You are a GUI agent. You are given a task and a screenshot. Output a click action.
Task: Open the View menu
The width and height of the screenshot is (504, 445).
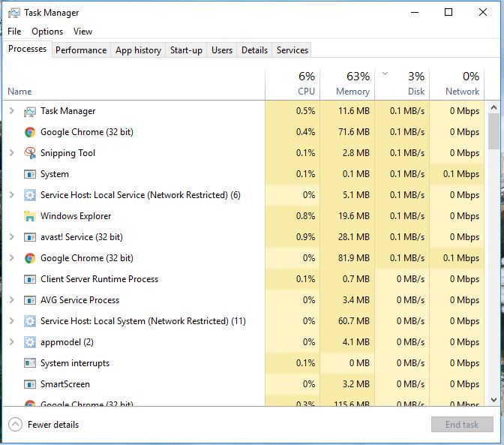[82, 32]
